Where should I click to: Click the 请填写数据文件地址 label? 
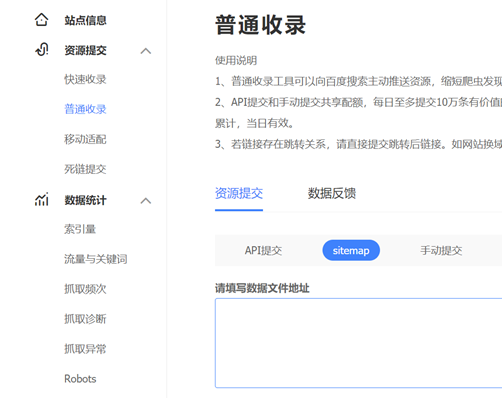pyautogui.click(x=262, y=288)
